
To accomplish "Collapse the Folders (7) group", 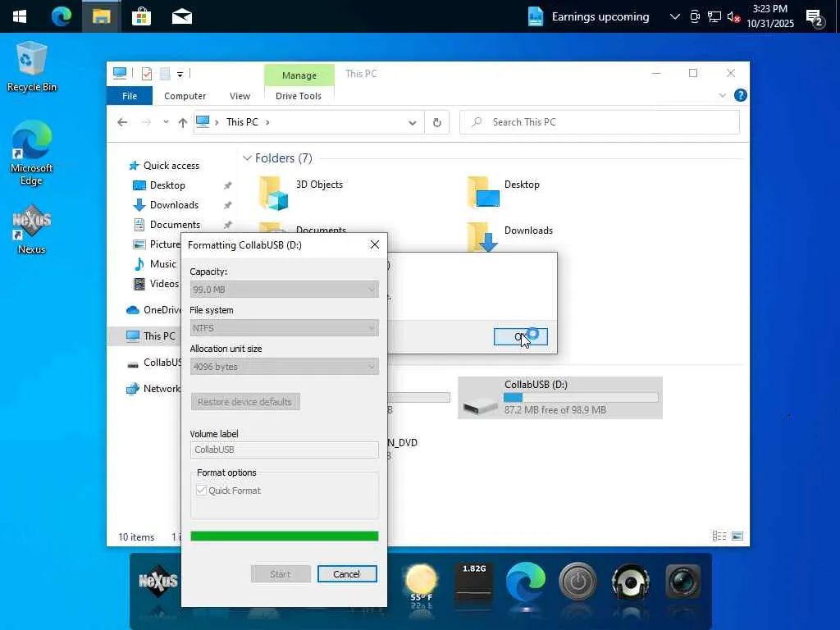I will (247, 158).
